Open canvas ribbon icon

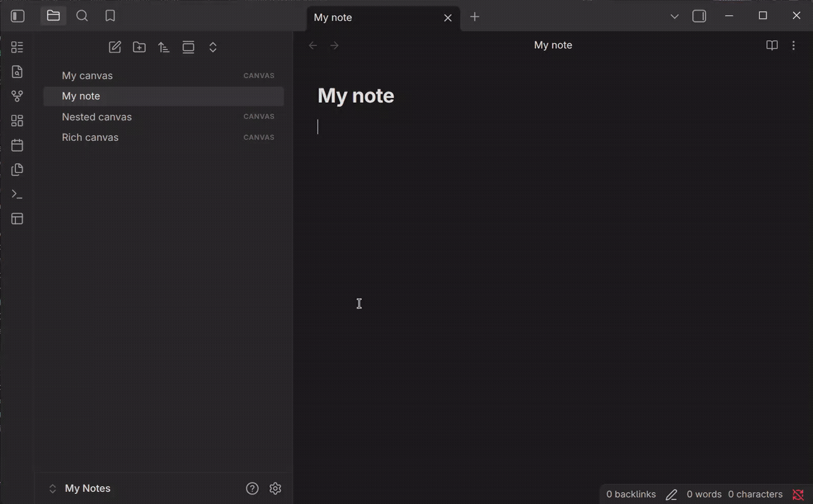tap(17, 121)
